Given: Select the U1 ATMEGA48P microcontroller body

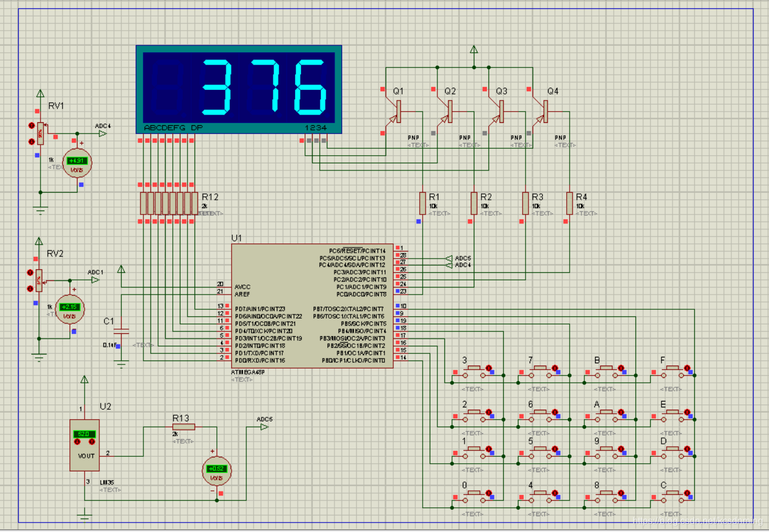Looking at the screenshot, I should click(313, 306).
